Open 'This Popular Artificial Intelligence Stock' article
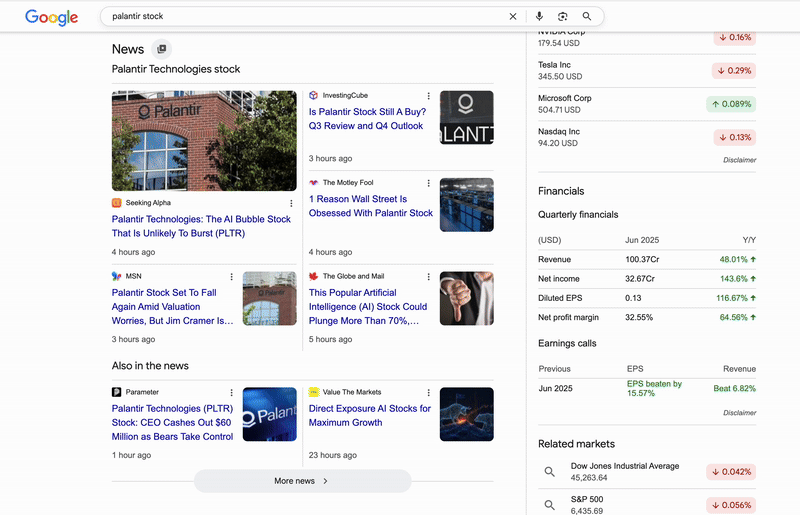This screenshot has width=800, height=515. coord(367,307)
